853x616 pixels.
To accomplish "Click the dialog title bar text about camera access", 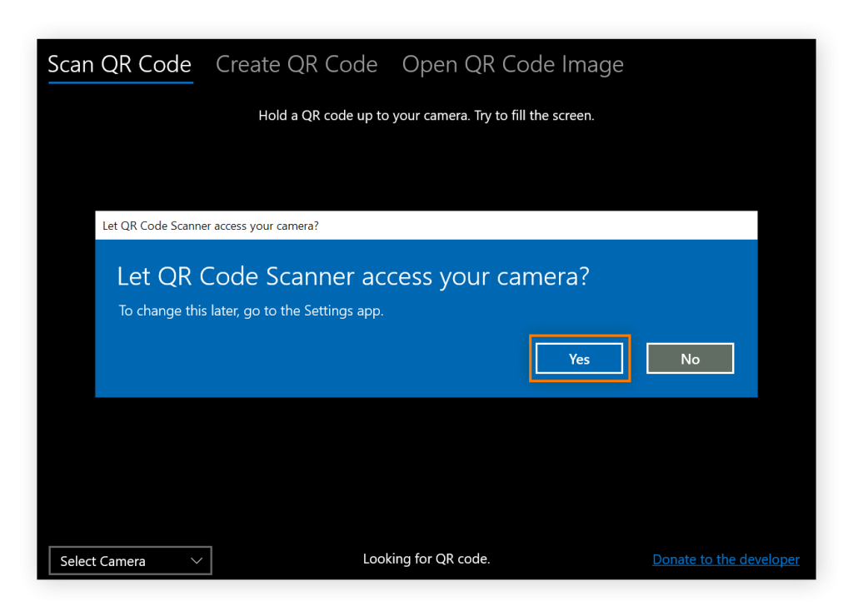I will point(211,226).
